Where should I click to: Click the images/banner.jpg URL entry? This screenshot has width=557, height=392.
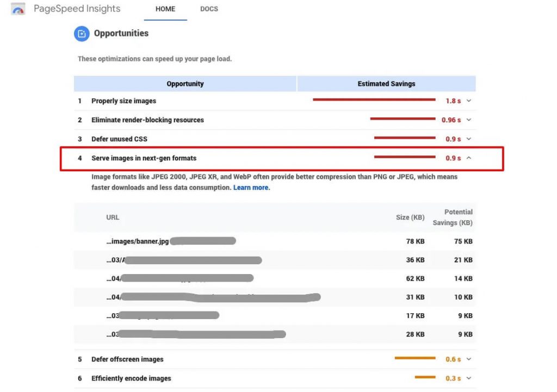tap(137, 241)
